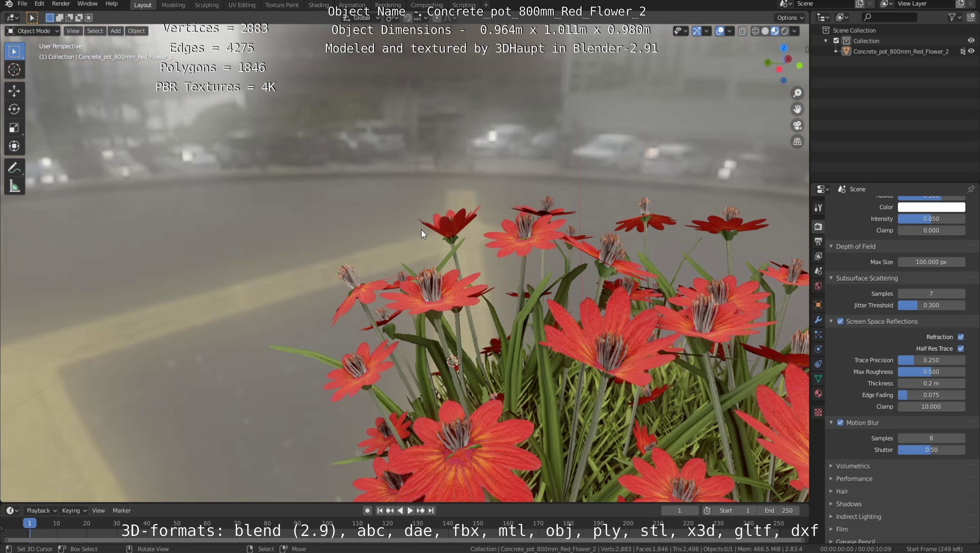Viewport: 980px width, 553px height.
Task: Activate the 3D Cursor tool
Action: 14,70
